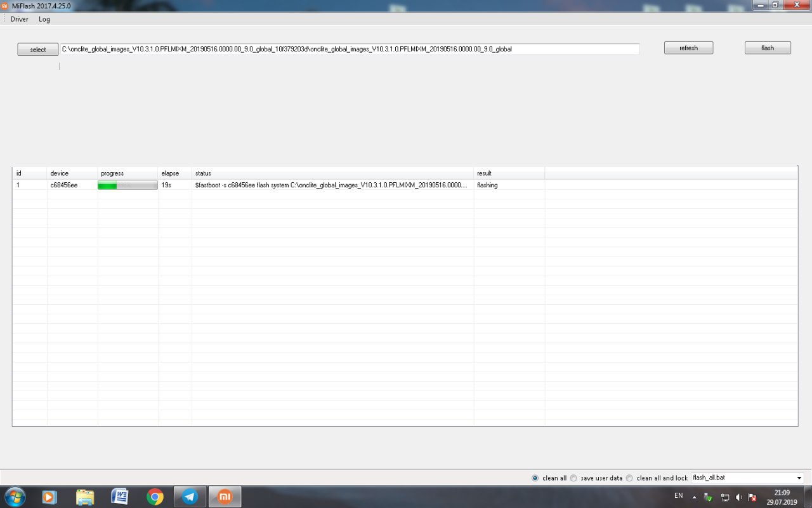This screenshot has height=508, width=812.
Task: Click the EN language indicator
Action: pyautogui.click(x=679, y=495)
